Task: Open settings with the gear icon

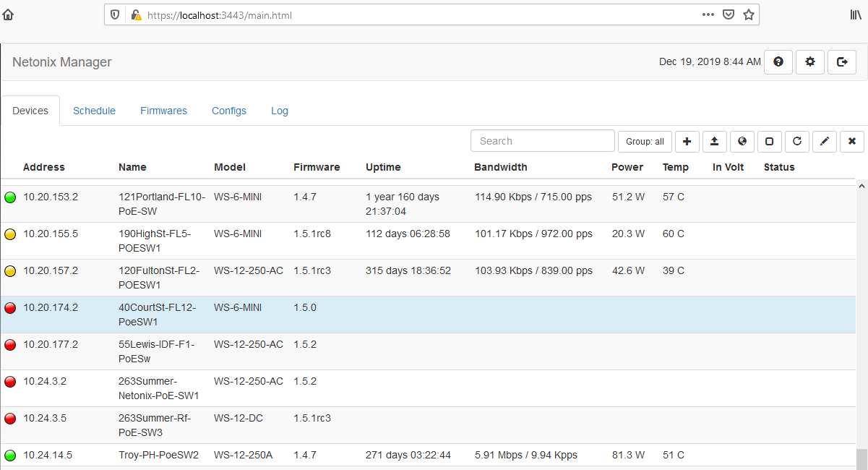Action: pos(810,62)
